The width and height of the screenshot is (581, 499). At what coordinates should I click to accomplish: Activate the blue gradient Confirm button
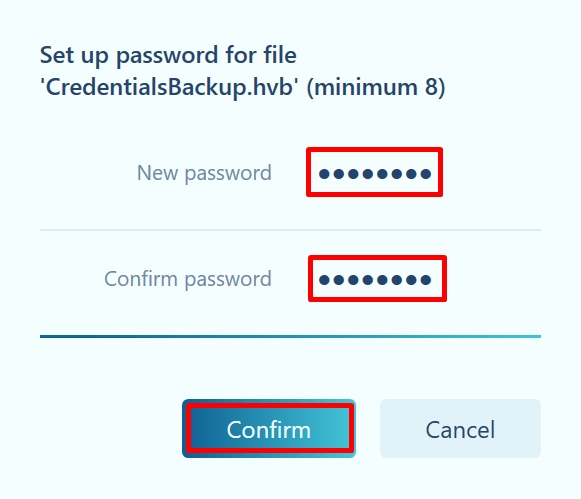269,429
